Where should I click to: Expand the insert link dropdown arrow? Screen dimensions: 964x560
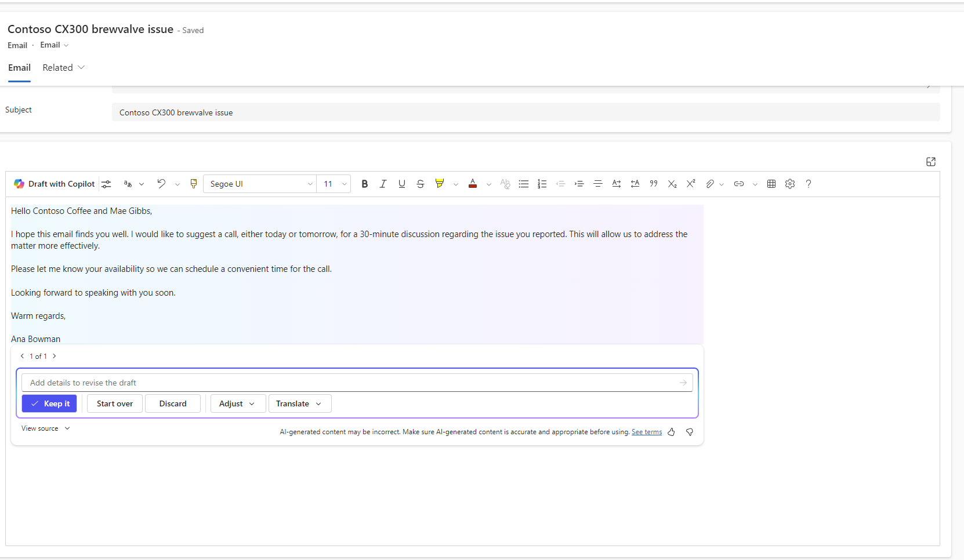755,184
